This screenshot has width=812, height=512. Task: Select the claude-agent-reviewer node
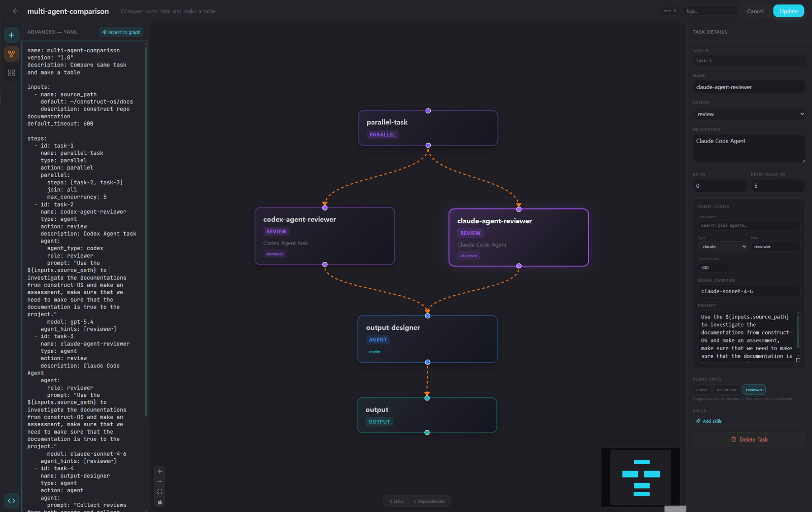point(519,237)
